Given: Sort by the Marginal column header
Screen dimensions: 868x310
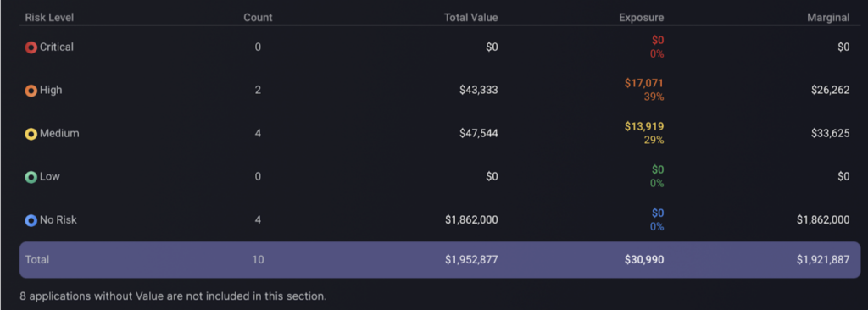Looking at the screenshot, I should click(828, 18).
